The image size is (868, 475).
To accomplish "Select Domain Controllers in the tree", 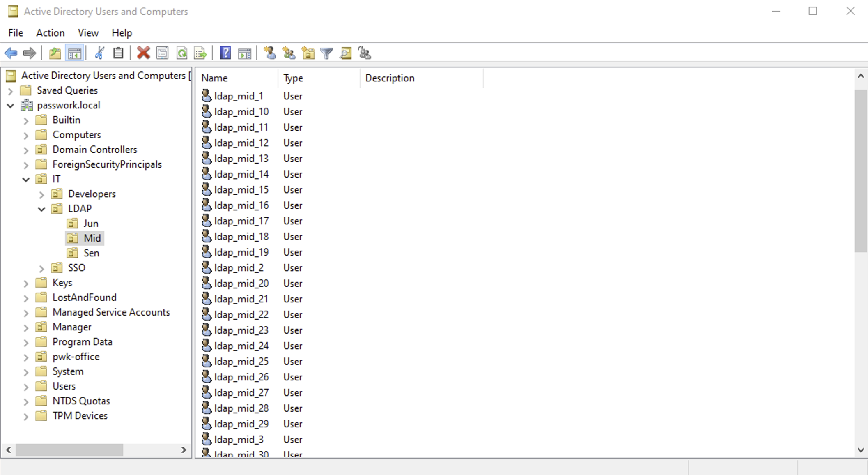I will (94, 150).
